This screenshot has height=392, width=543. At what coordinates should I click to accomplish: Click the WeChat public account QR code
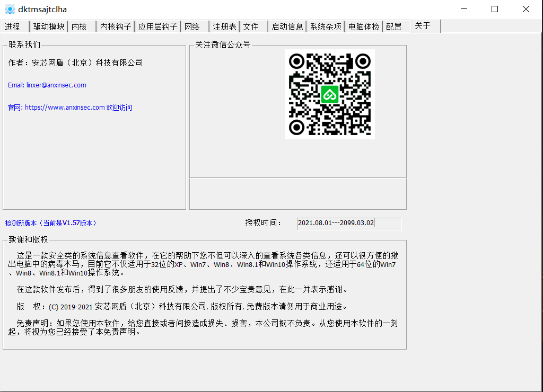329,94
